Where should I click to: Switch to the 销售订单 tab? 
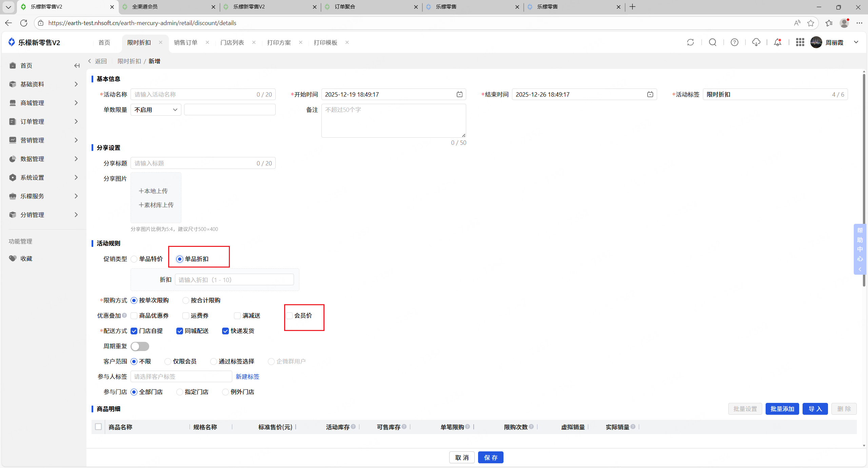(x=185, y=43)
